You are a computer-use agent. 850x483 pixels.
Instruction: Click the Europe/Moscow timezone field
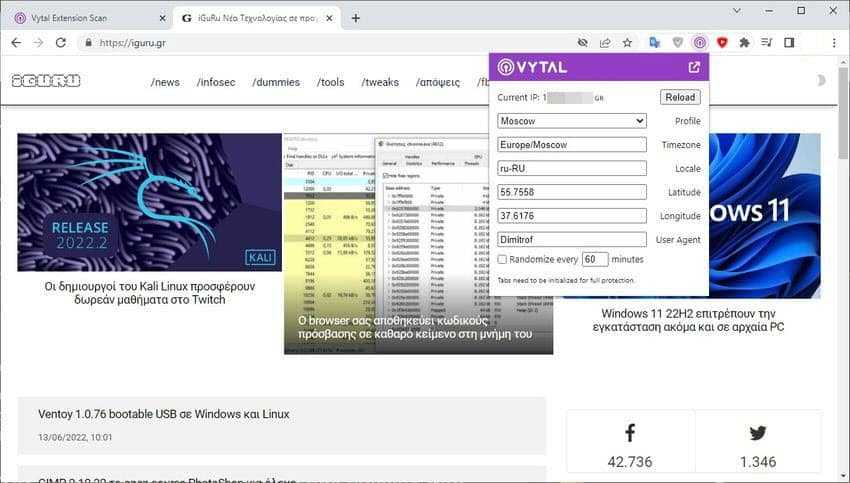tap(572, 145)
